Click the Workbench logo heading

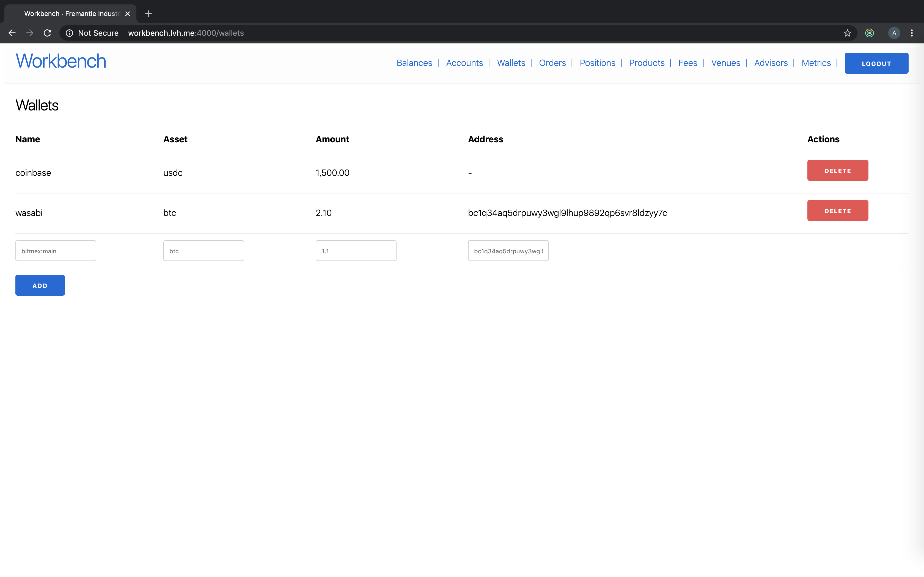click(61, 62)
